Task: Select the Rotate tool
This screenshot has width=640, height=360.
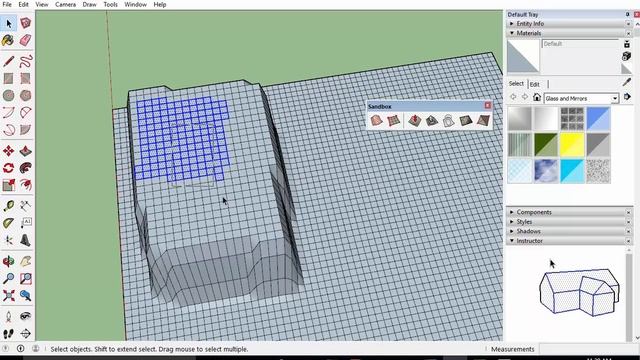Action: tap(9, 168)
